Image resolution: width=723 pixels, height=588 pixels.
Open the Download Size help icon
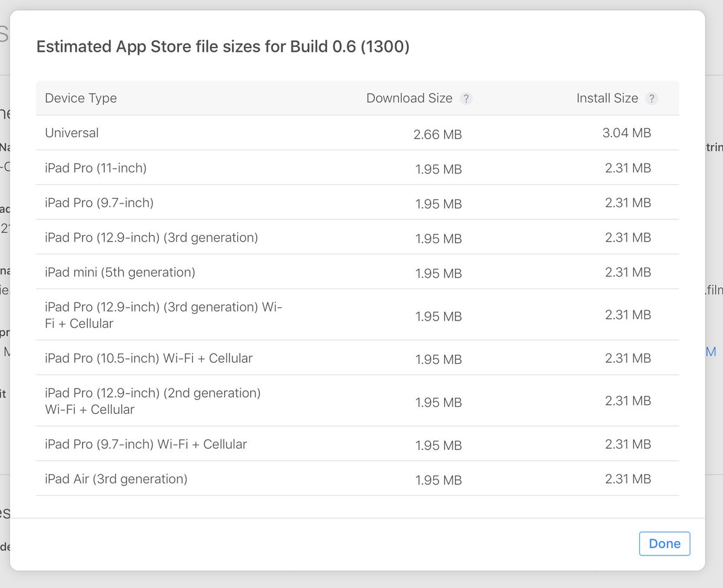click(x=466, y=99)
